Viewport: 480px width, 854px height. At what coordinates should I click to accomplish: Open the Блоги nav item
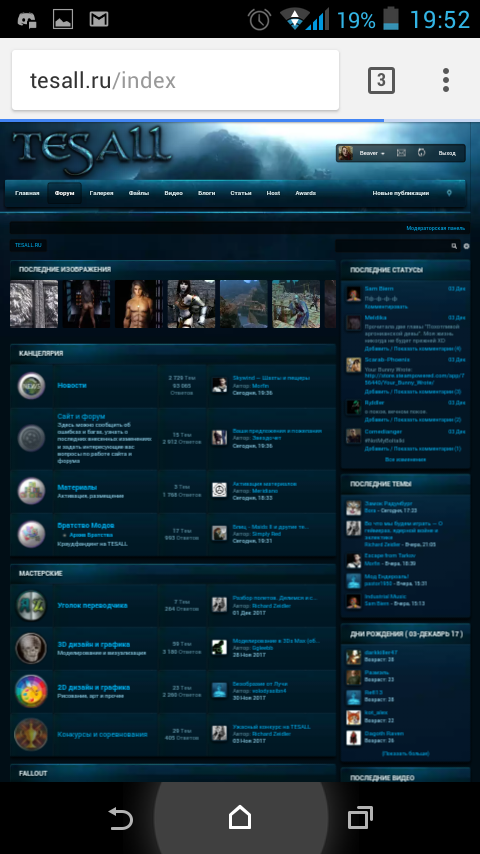[x=206, y=193]
